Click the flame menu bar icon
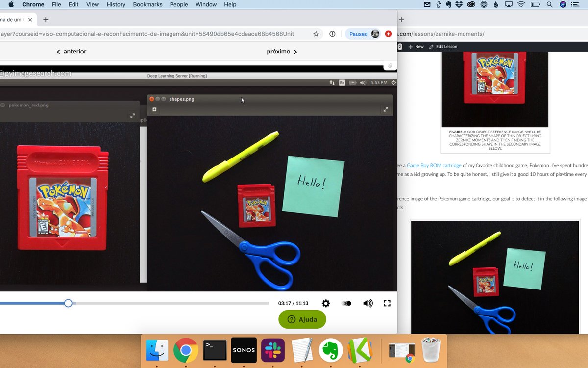Screen dimensions: 588x368 tap(496, 4)
